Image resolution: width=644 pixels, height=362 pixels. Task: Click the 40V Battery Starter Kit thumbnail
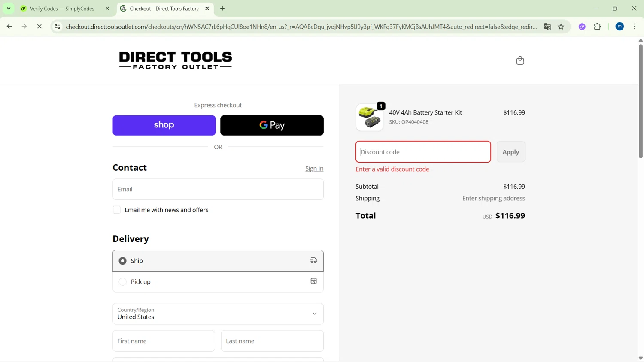(369, 118)
